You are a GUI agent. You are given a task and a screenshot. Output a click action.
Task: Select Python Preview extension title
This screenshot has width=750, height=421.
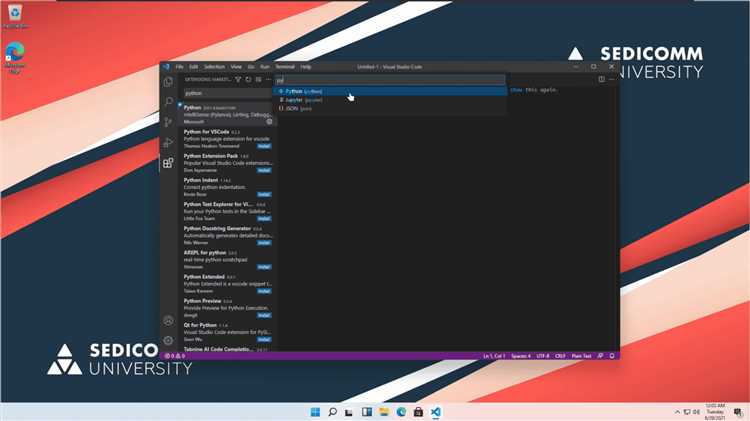pyautogui.click(x=202, y=301)
